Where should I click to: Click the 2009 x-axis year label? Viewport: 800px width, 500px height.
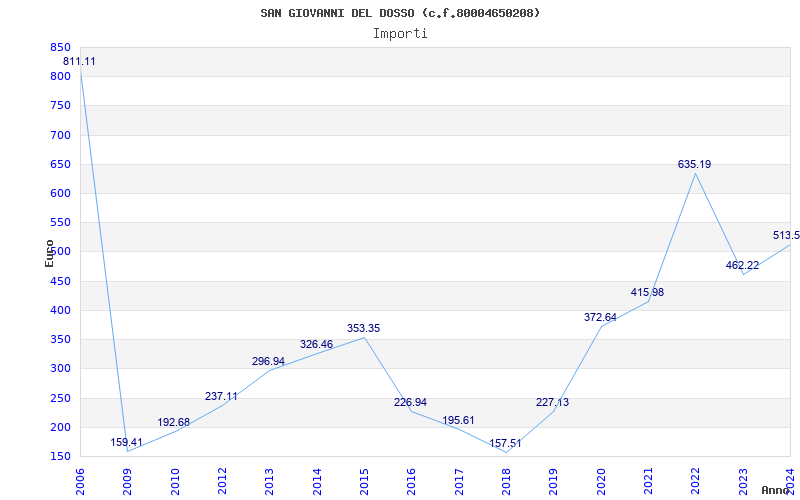(x=128, y=482)
